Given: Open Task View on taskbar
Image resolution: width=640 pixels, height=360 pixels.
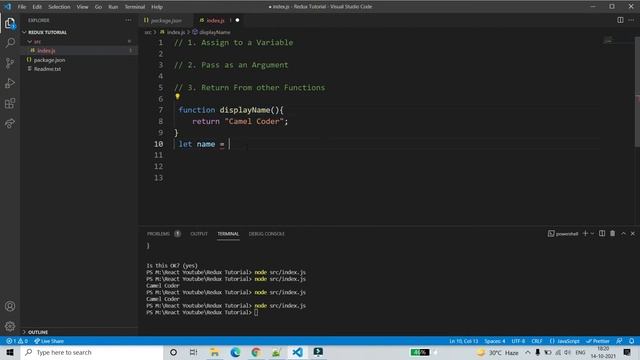Looking at the screenshot, I should (x=193, y=352).
